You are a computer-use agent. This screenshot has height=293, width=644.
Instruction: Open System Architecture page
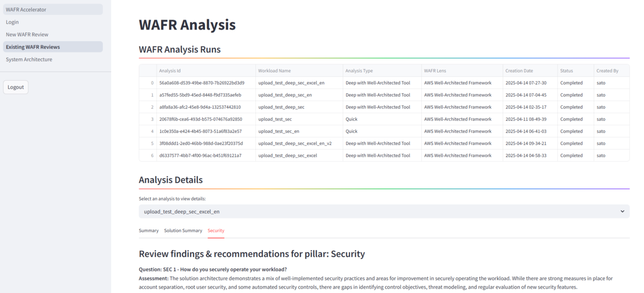tap(53, 60)
